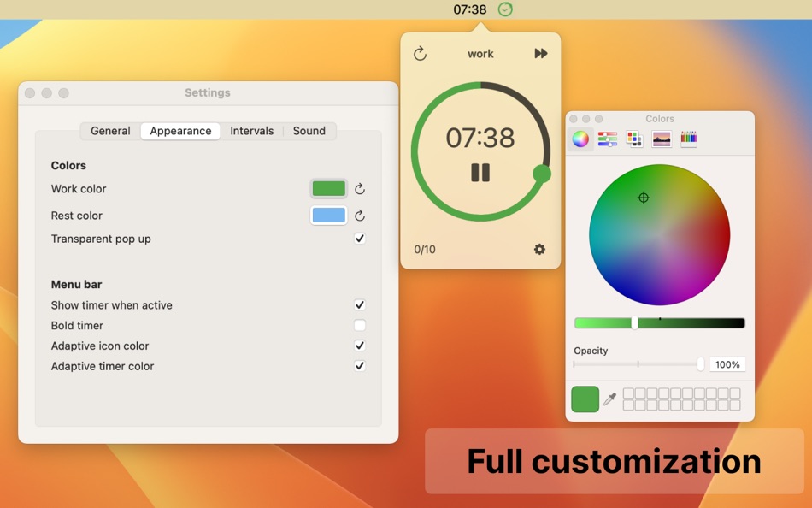The height and width of the screenshot is (508, 812).
Task: Skip to next interval with fast-forward icon
Action: [541, 53]
